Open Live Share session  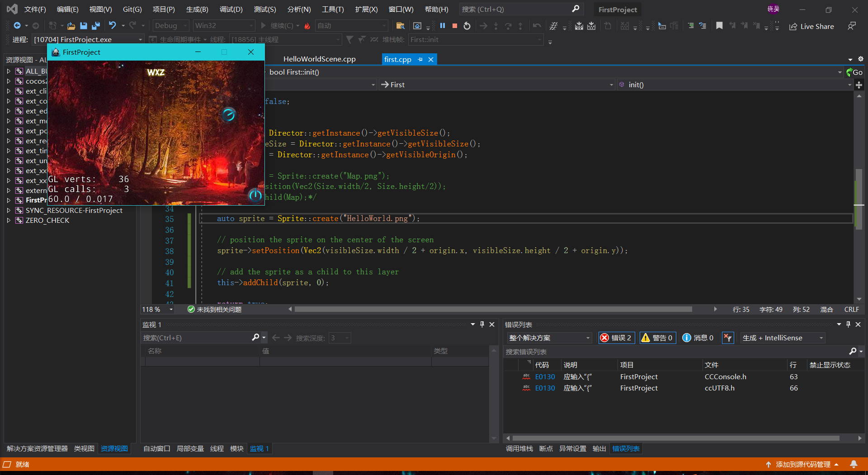(812, 26)
